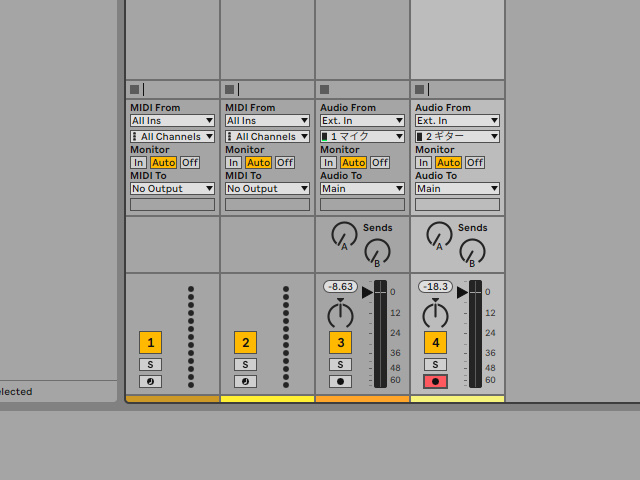Click the Send A knob on track 3

[x=343, y=235]
